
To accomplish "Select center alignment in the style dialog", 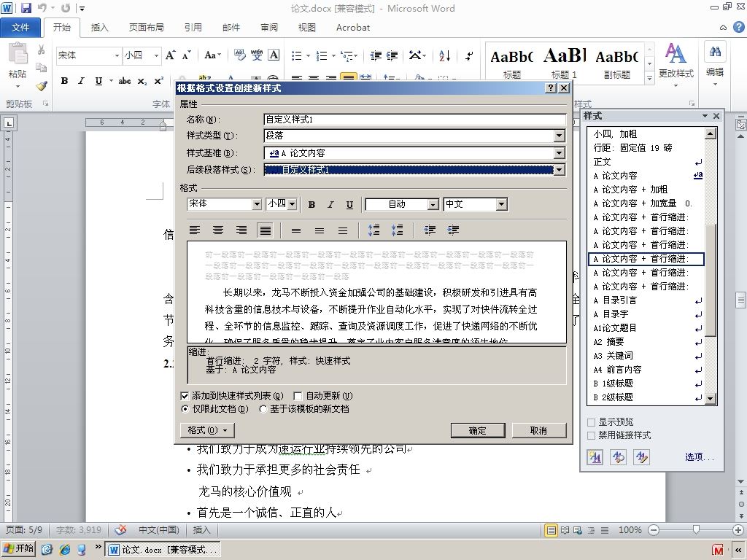I will [218, 230].
